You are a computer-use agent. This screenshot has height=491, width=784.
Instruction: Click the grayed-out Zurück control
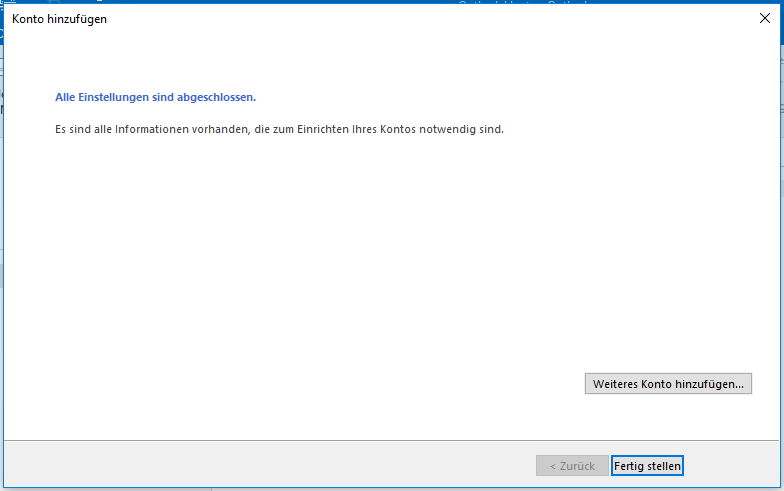coord(572,466)
